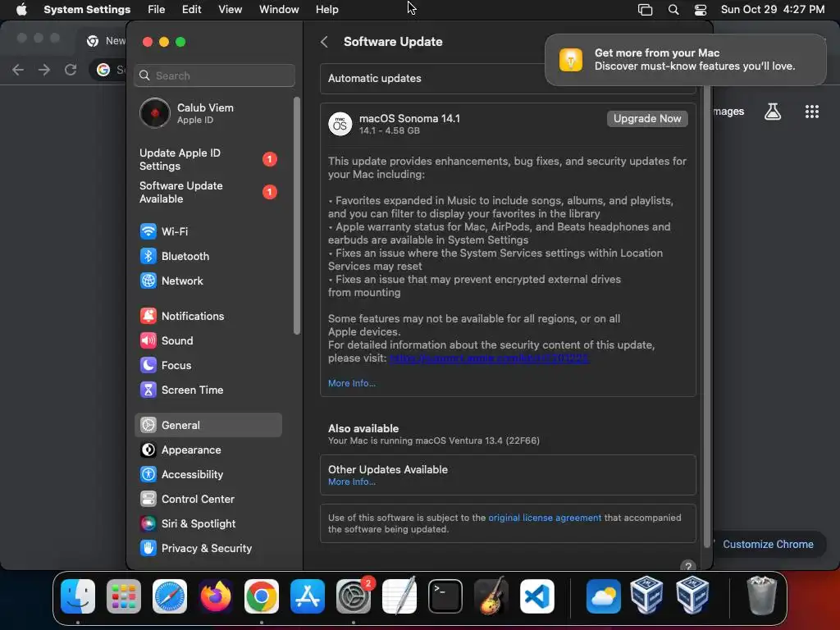Click the sidebar scrollbar

click(297, 216)
